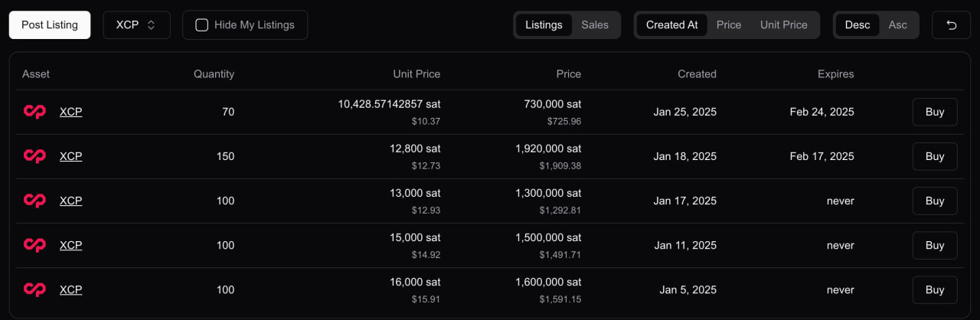Click the reset arrow icon button
The width and height of the screenshot is (980, 320).
click(x=951, y=24)
